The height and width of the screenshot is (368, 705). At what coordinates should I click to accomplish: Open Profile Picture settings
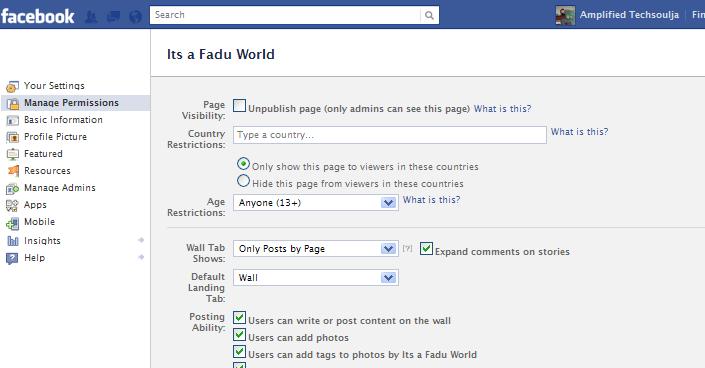[55, 136]
